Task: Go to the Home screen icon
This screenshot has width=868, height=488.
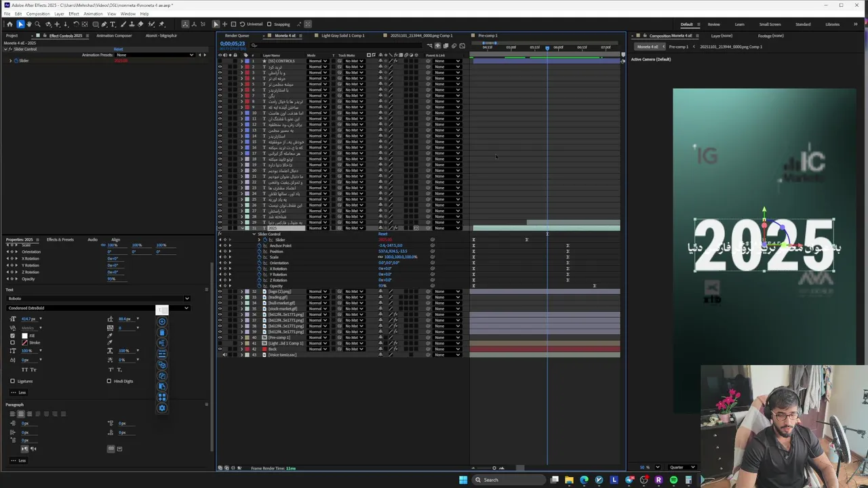Action: click(9, 24)
